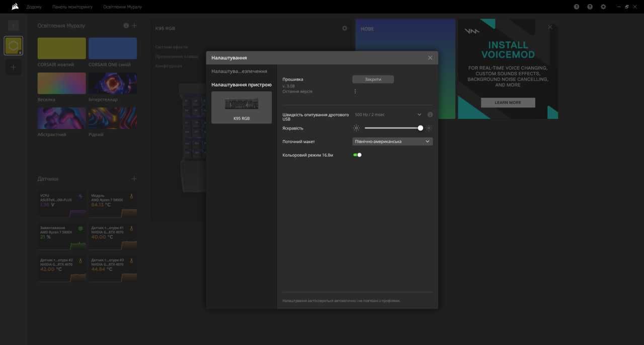Click the info icon beside Освітлення Муралу

pyautogui.click(x=126, y=25)
